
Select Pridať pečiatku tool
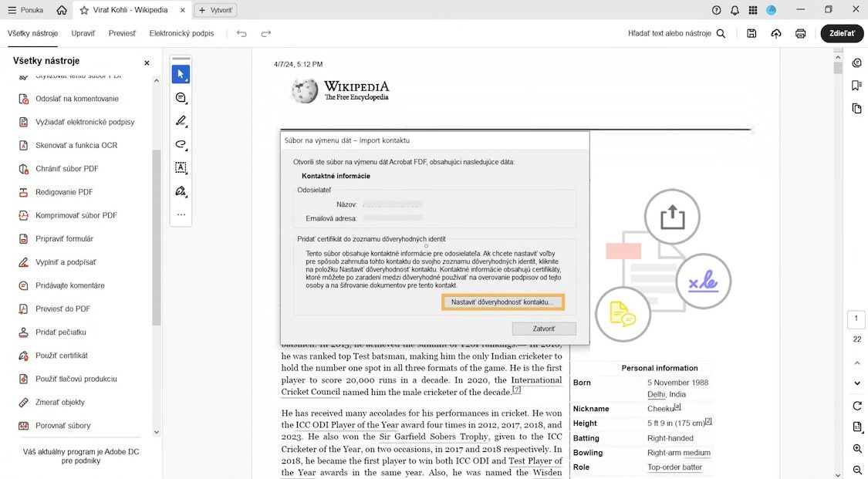pos(61,332)
